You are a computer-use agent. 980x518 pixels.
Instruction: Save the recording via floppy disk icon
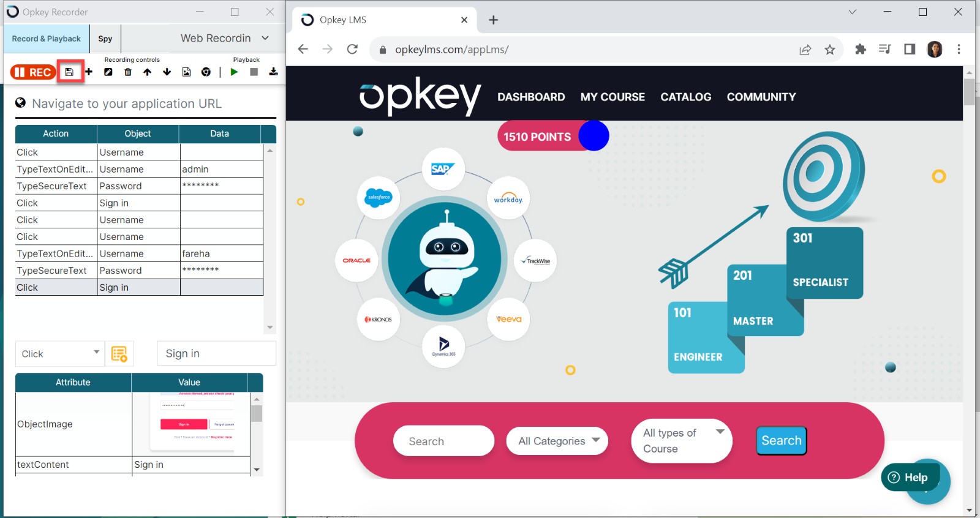pyautogui.click(x=69, y=72)
